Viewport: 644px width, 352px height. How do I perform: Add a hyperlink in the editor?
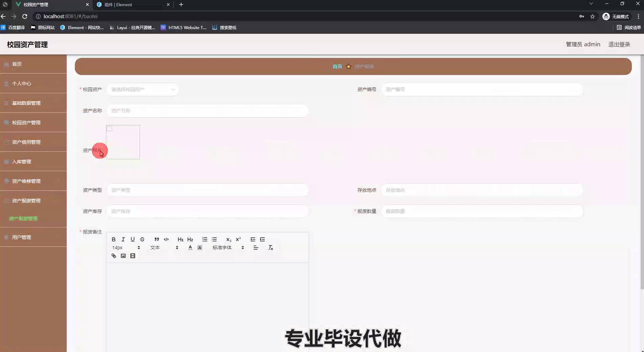(114, 256)
